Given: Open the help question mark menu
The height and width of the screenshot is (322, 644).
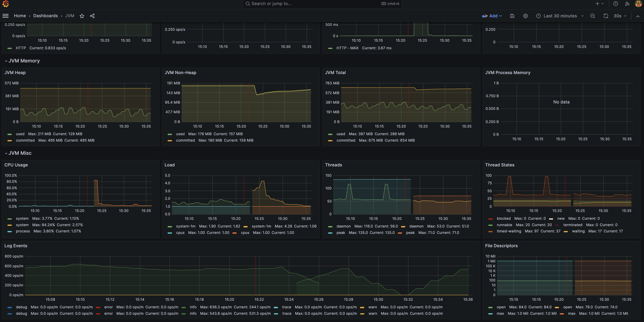Looking at the screenshot, I should click(x=615, y=4).
